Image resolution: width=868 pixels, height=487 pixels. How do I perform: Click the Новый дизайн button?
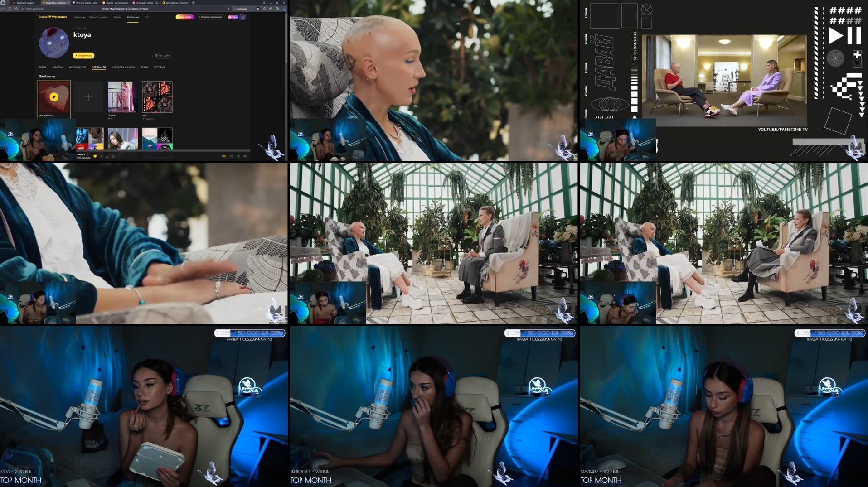coord(184,17)
